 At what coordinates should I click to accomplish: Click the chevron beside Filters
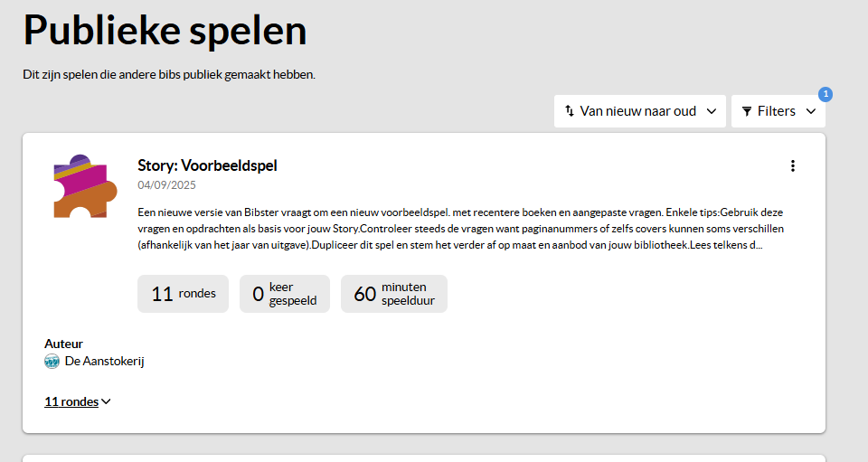pyautogui.click(x=810, y=111)
